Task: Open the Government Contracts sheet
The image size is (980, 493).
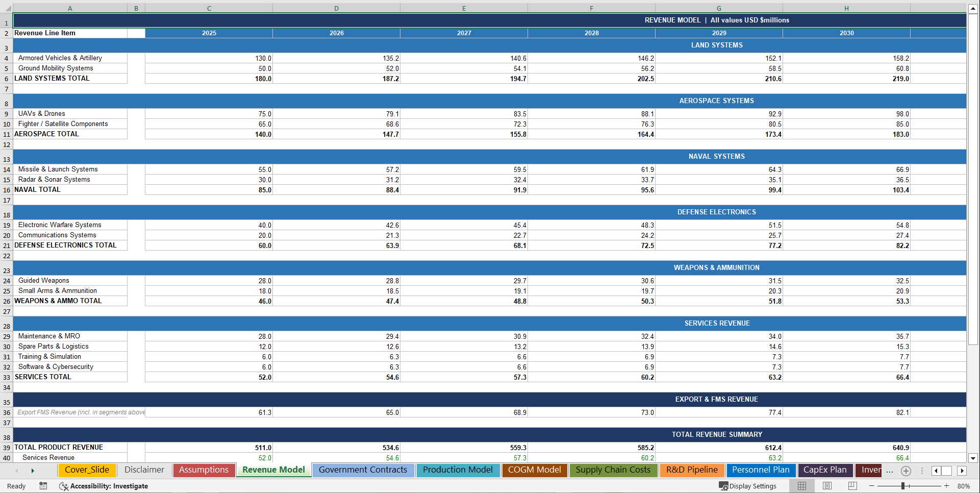Action: pos(363,470)
